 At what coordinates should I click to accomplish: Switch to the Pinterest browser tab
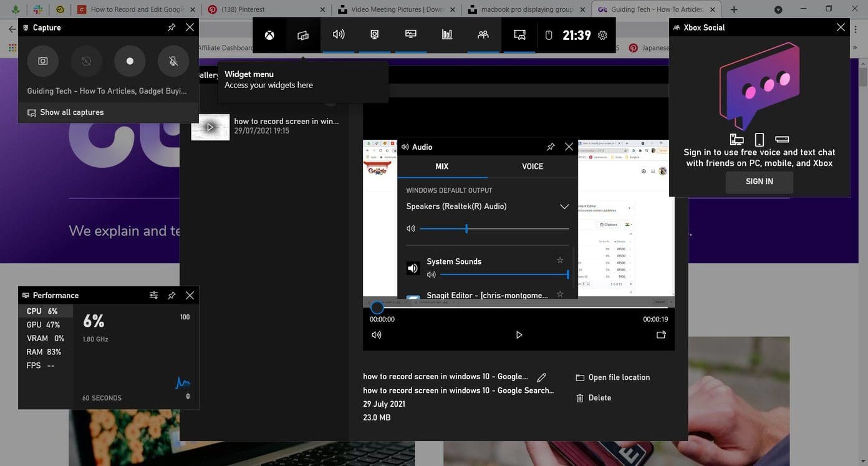(268, 9)
